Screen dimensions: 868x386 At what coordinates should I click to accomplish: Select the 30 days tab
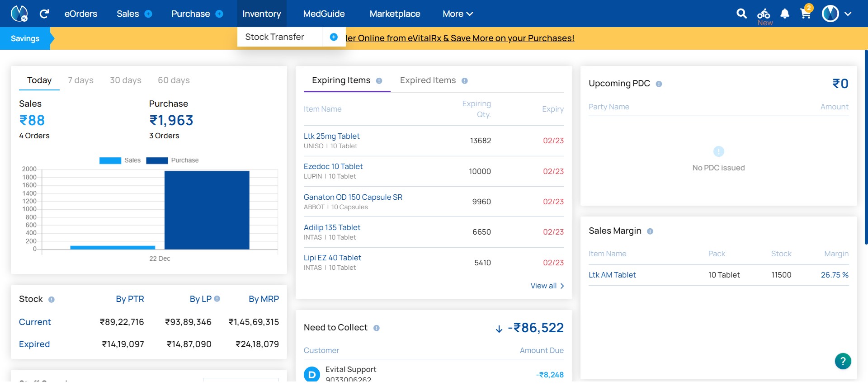(x=126, y=80)
